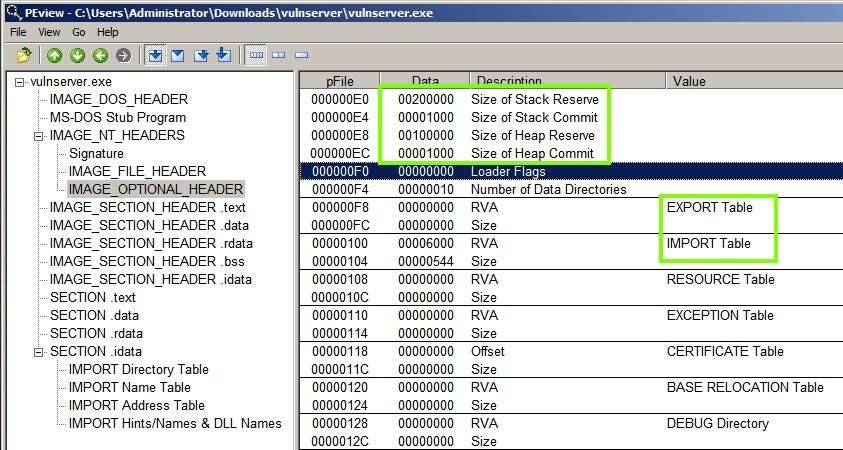Click the BASE RELOCATION Table value

tap(745, 388)
